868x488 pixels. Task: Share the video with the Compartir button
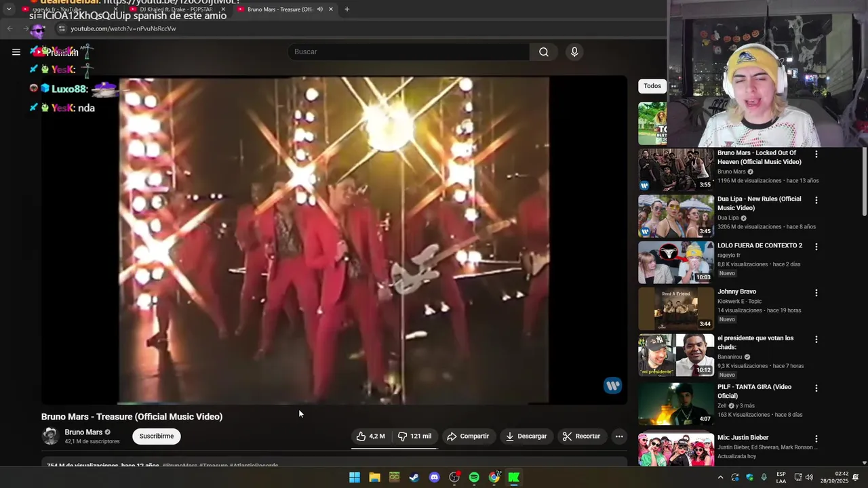coord(468,436)
